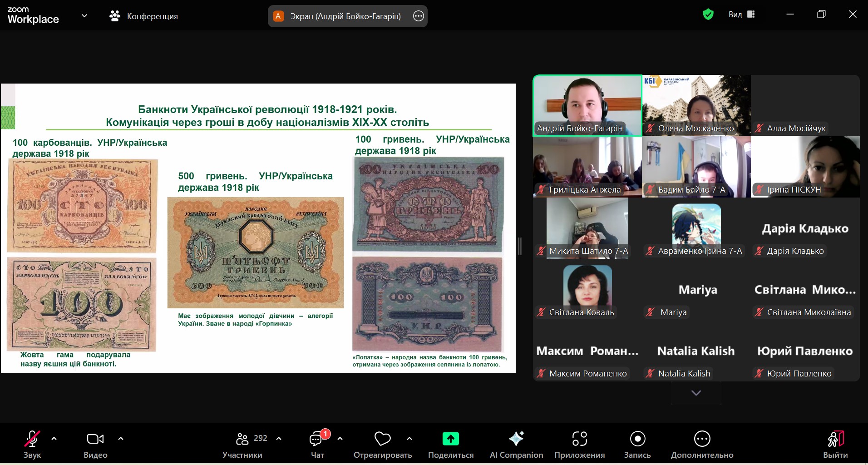Select Світлана Коваль participant tile
868x465 pixels.
pos(587,289)
